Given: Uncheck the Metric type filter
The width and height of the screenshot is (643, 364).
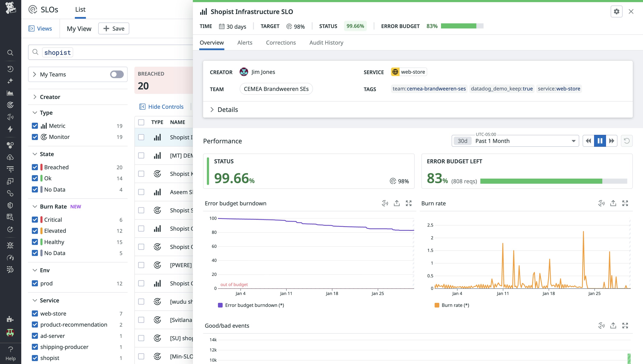Looking at the screenshot, I should [35, 126].
